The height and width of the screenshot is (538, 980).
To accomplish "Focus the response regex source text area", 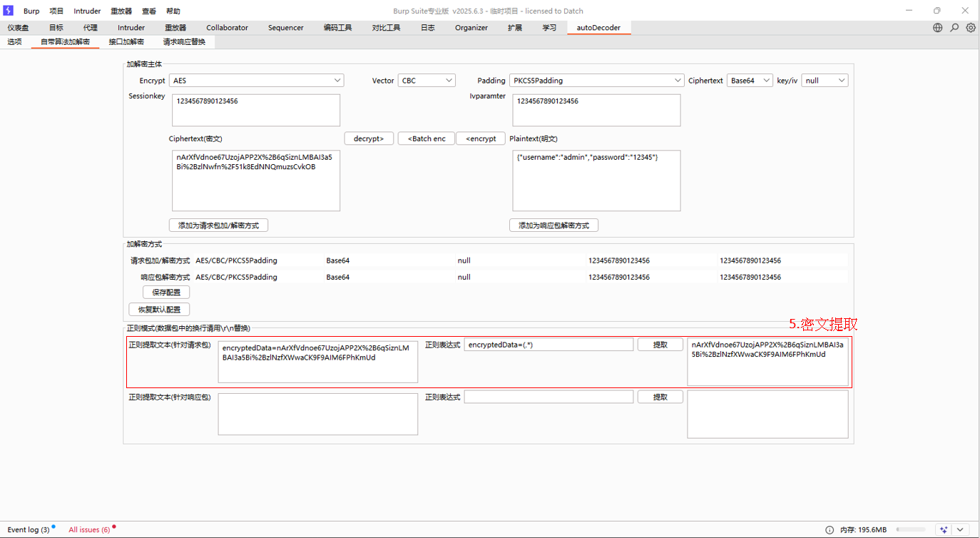I will (x=318, y=414).
